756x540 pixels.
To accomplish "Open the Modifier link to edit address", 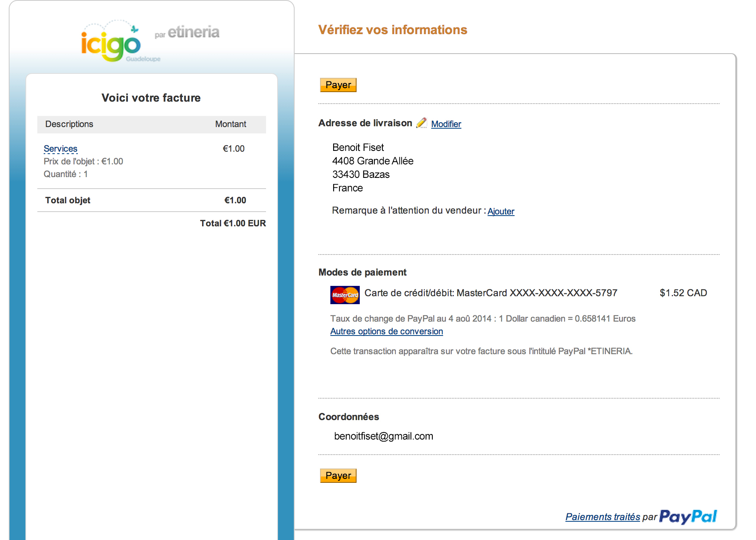I will click(x=446, y=124).
